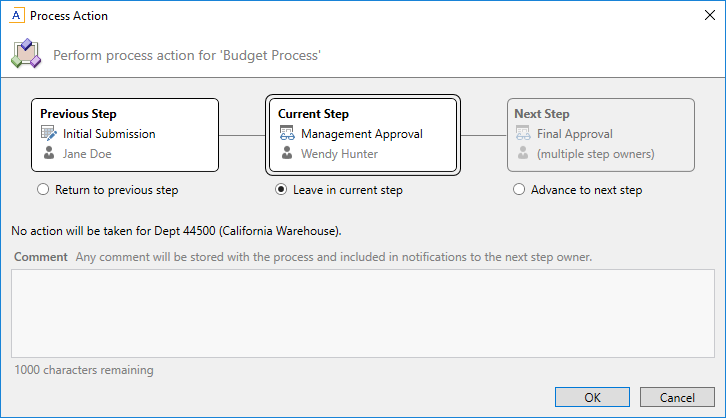Click the Management Approval step icon
Viewport: 726px width, 418px height.
[288, 134]
